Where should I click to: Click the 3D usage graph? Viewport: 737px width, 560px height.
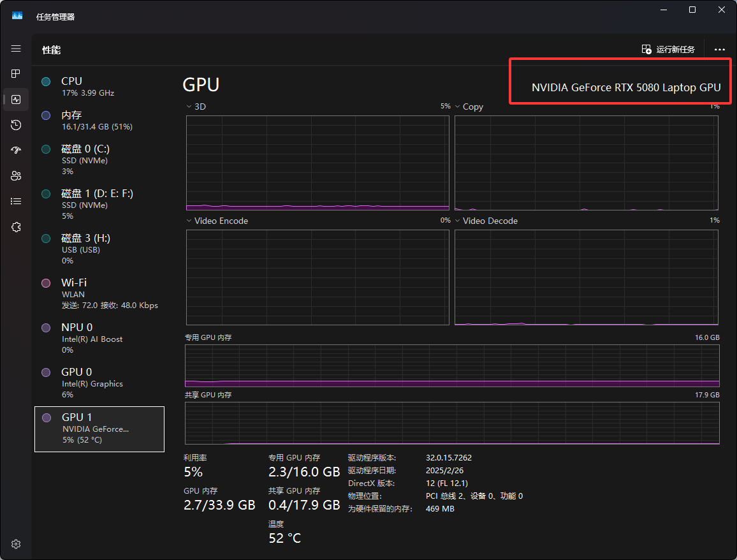(317, 163)
